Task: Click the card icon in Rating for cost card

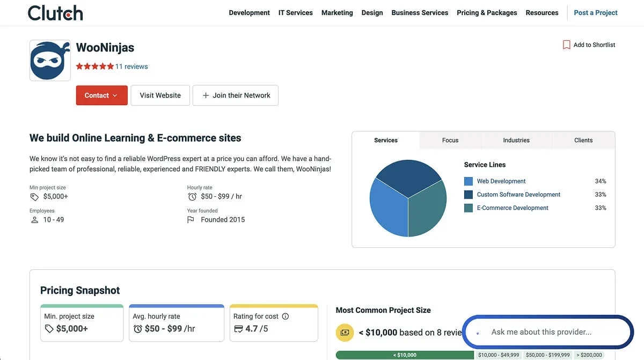Action: click(x=238, y=328)
